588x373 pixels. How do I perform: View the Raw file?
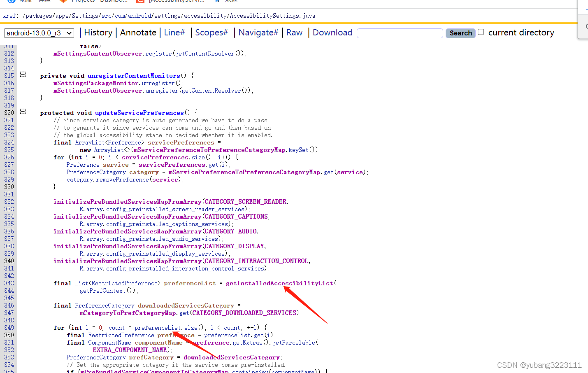click(294, 32)
